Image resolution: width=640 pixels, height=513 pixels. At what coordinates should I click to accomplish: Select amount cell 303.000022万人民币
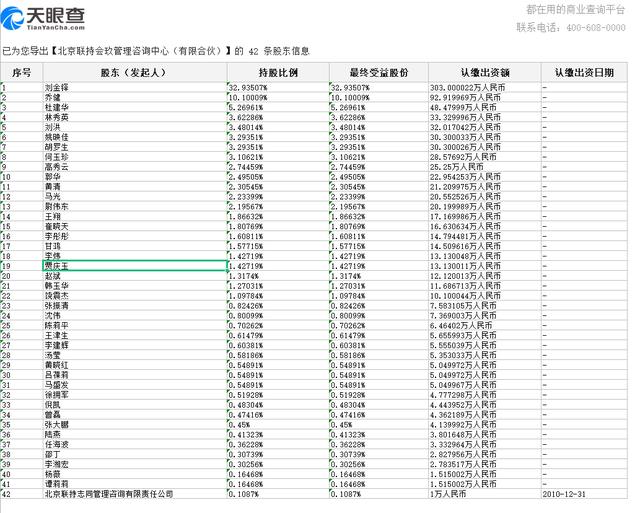point(484,88)
